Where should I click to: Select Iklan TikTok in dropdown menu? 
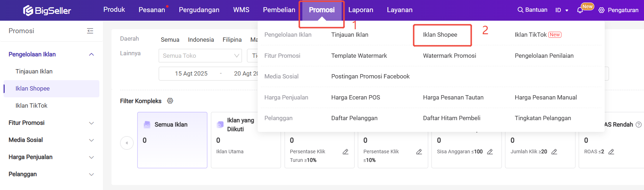(530, 35)
